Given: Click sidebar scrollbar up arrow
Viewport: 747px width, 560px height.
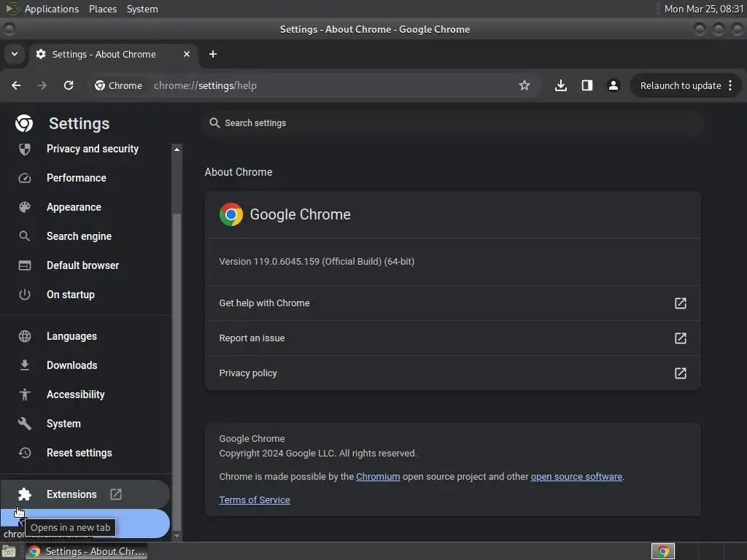Looking at the screenshot, I should tap(177, 149).
